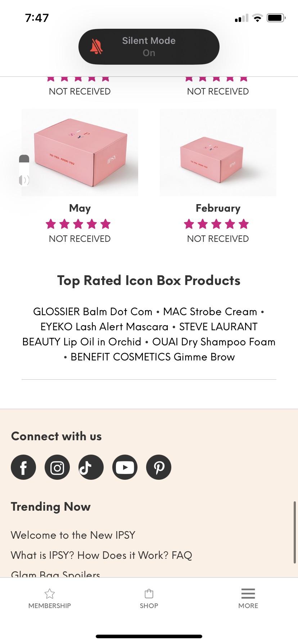Open What is IPSY FAQ link
This screenshot has width=298, height=644.
click(x=101, y=555)
